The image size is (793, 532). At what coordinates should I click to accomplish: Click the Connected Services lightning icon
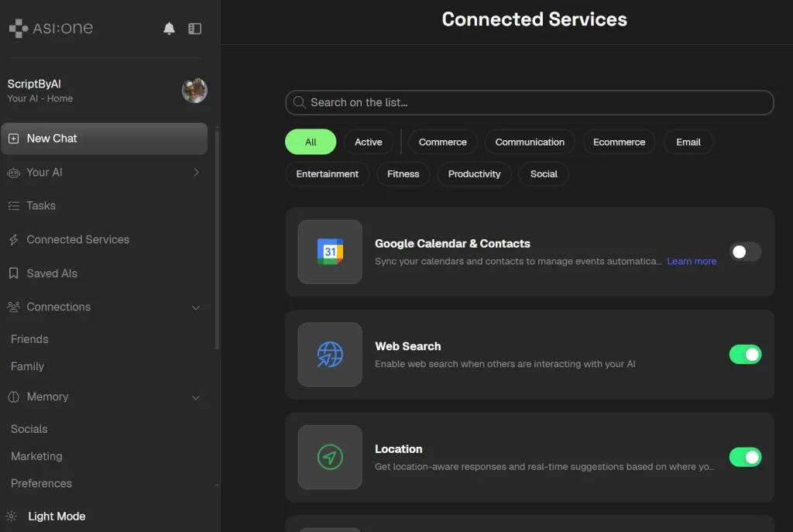click(x=12, y=239)
